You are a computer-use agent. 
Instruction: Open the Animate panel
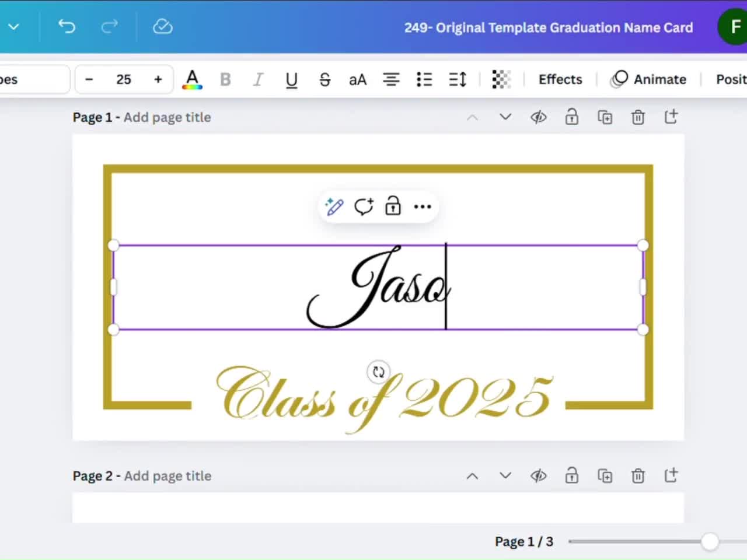[649, 79]
